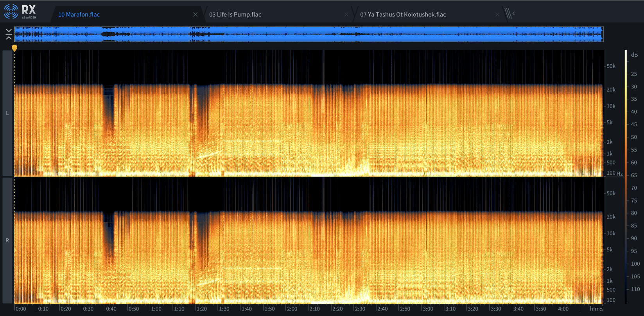Screen dimensions: 644x316
Task: Click the h:m:s time format label
Action: pos(597,309)
